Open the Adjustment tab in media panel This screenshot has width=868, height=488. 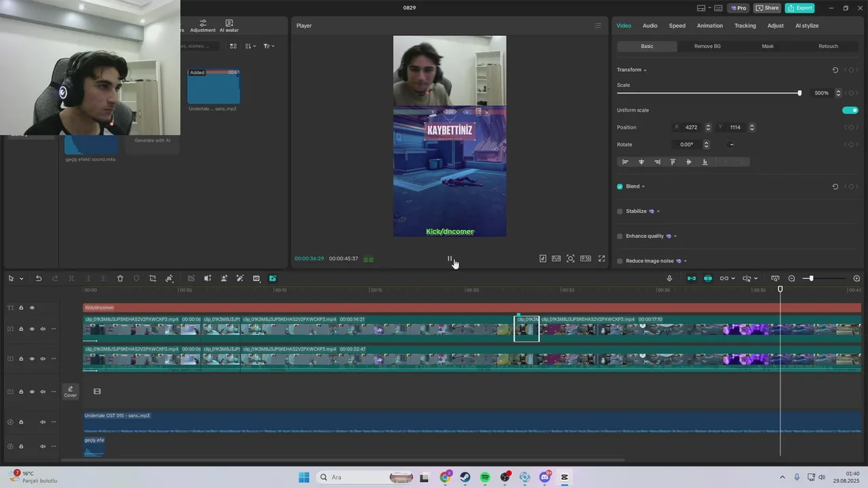tap(203, 26)
